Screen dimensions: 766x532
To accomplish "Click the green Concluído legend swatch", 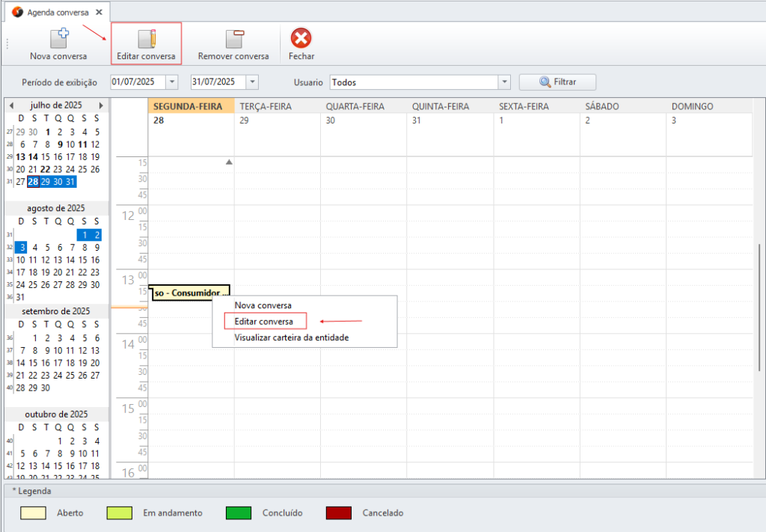I will (x=238, y=513).
